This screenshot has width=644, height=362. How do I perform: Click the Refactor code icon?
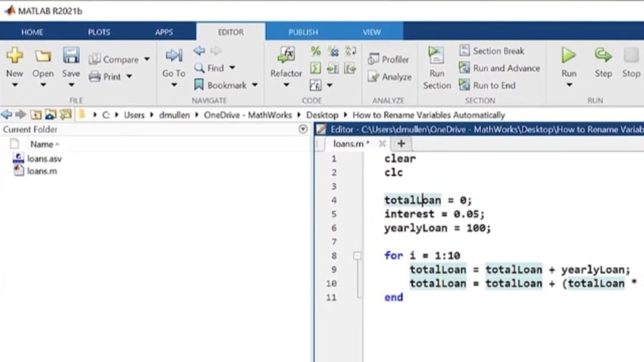[286, 55]
